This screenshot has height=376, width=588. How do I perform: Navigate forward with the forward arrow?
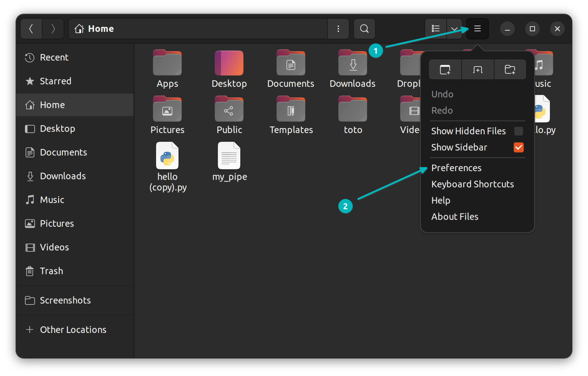pyautogui.click(x=53, y=28)
